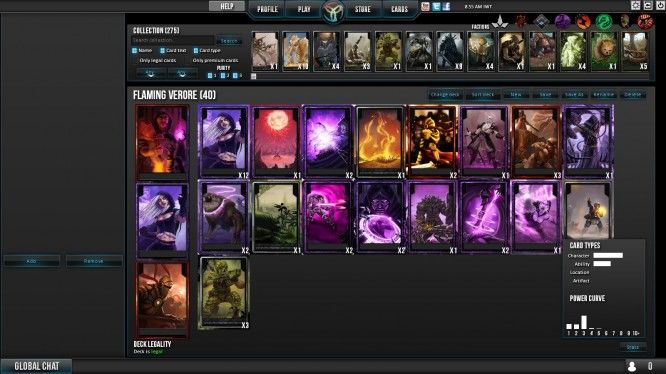Open the Store tab

363,9
